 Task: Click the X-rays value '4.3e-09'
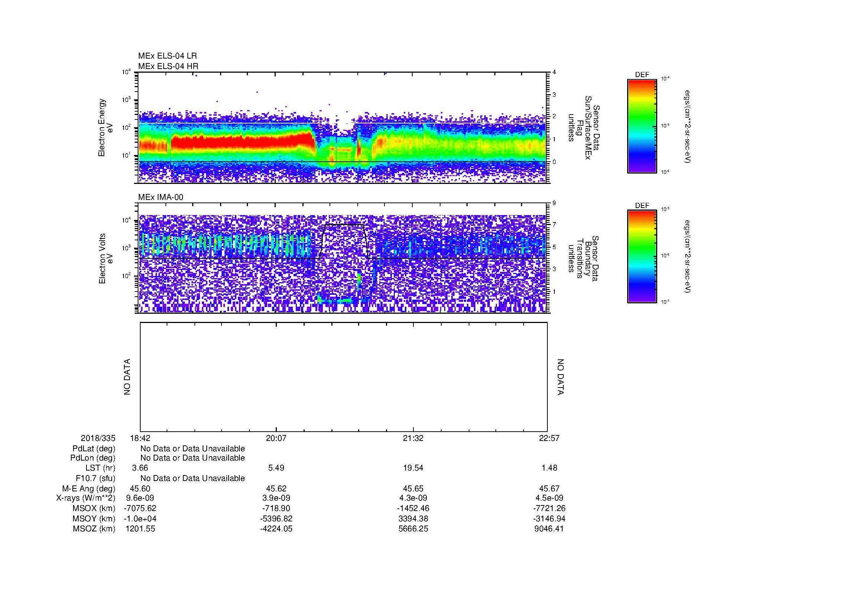413,498
